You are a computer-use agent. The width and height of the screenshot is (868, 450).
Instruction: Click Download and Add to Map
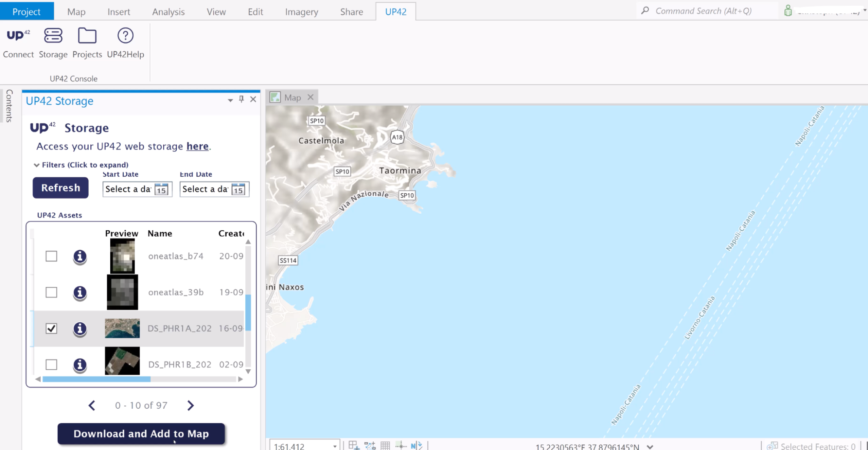click(x=141, y=433)
